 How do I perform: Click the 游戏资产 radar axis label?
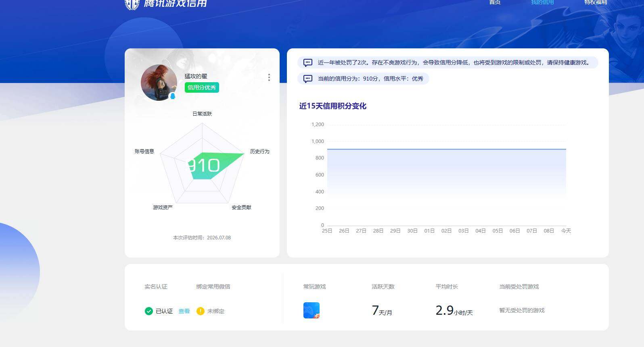click(163, 207)
